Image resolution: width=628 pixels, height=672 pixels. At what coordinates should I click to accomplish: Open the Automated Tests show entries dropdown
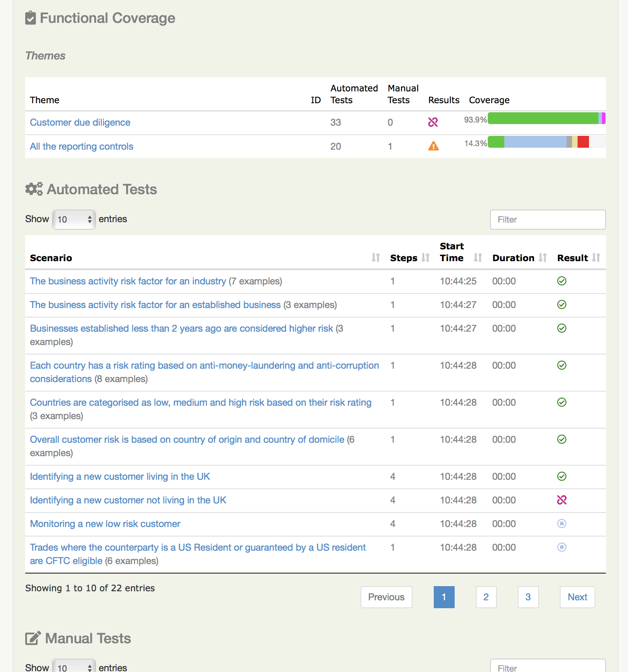click(x=74, y=219)
